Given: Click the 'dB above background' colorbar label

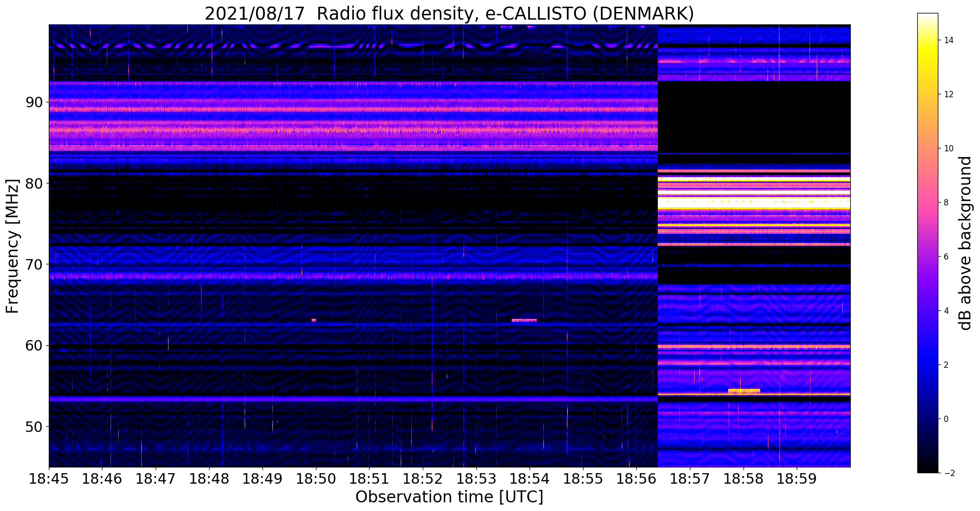Looking at the screenshot, I should 966,243.
